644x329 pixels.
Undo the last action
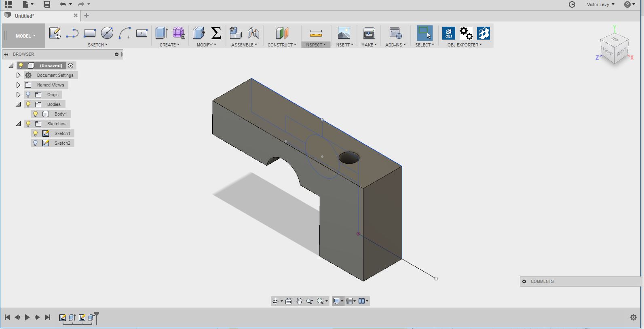pyautogui.click(x=63, y=4)
